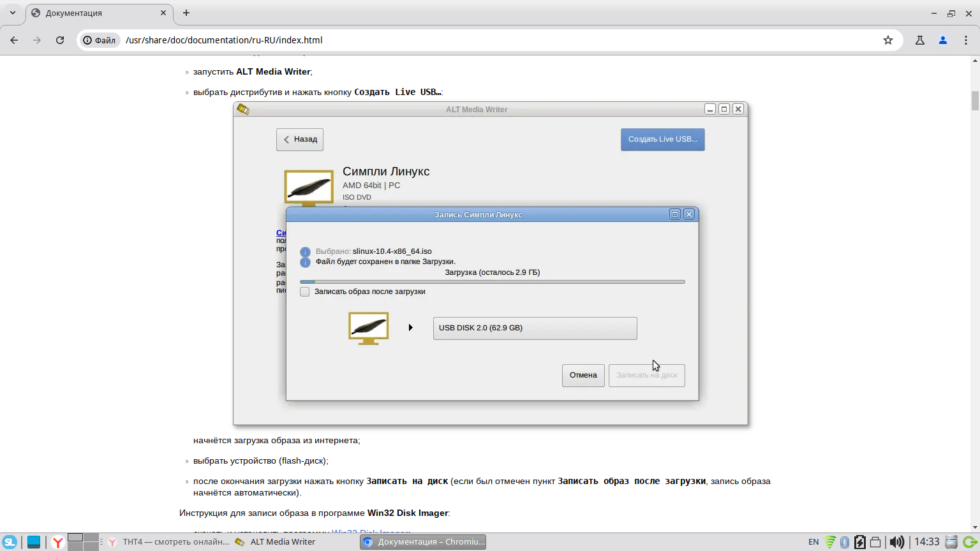Click the slinux-10.4-x86_64.iso filename text

click(392, 251)
